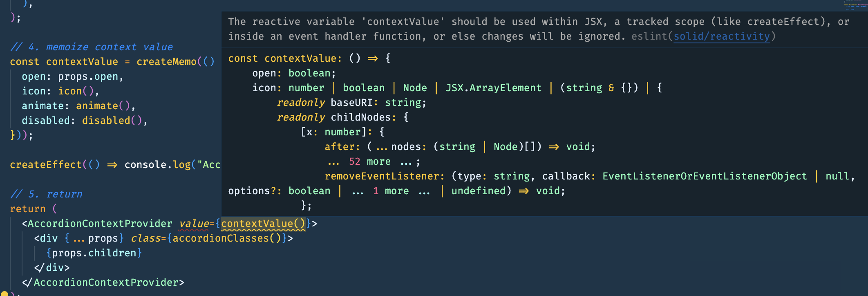
Task: Click 'JSX.ArrayElement' type in the tooltip
Action: click(x=494, y=88)
